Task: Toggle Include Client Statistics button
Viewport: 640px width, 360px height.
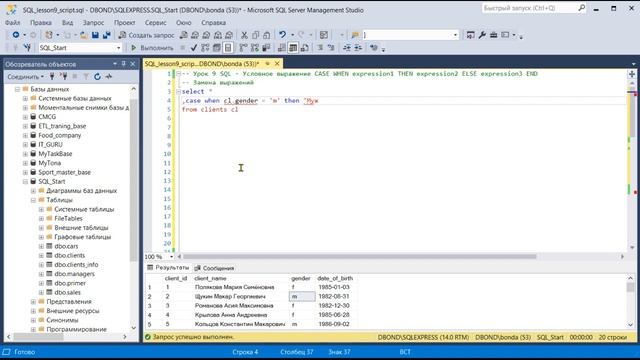Action: (266, 48)
